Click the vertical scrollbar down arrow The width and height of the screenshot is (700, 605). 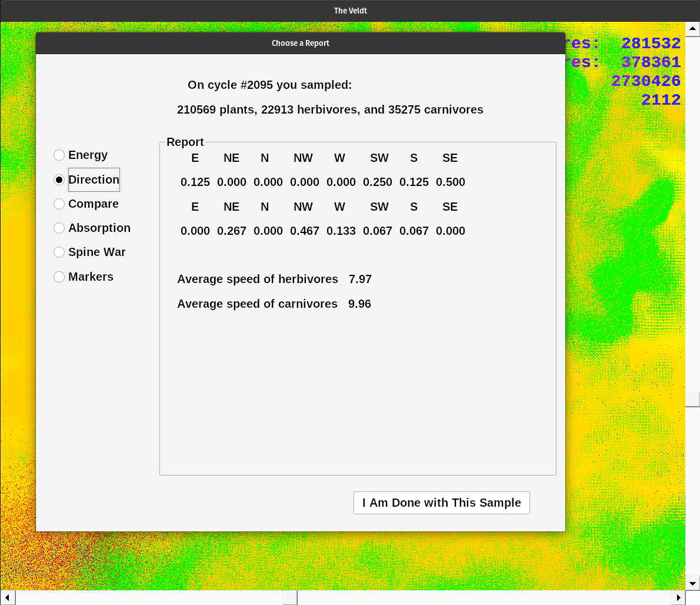(x=692, y=583)
